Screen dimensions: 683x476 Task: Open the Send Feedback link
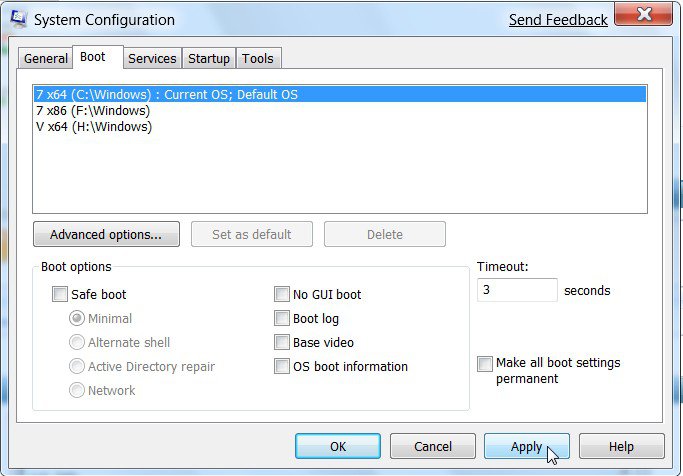558,20
